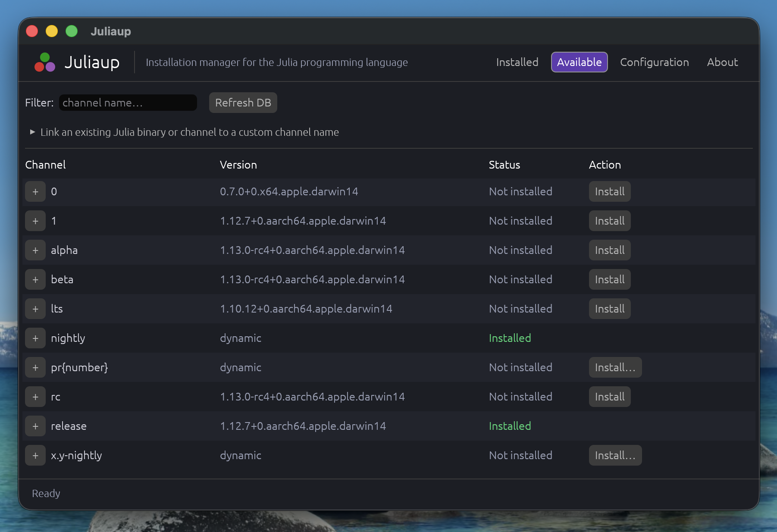Click the Status column header

click(504, 165)
